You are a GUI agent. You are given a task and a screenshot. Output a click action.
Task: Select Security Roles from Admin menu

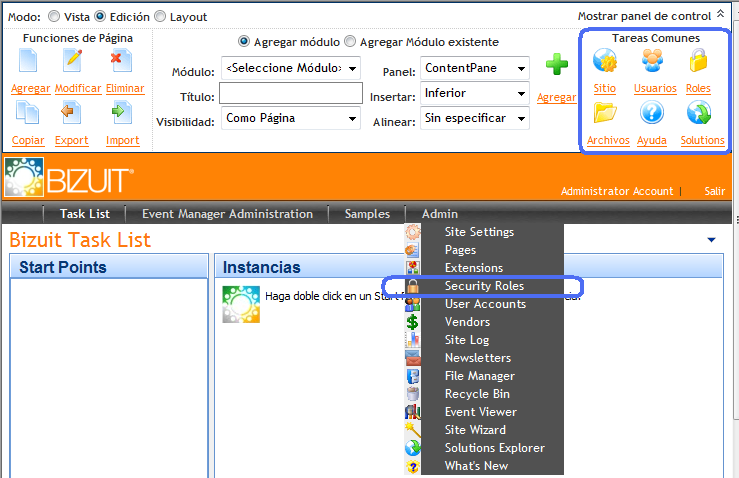(484, 286)
